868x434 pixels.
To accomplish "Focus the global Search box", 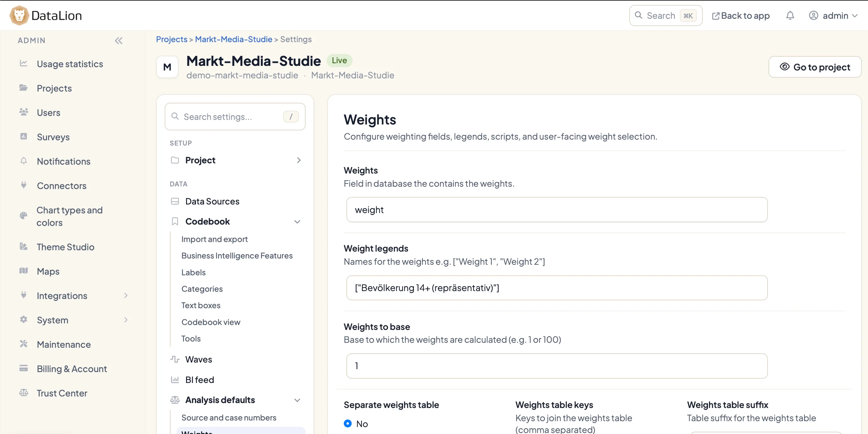I will pos(665,15).
